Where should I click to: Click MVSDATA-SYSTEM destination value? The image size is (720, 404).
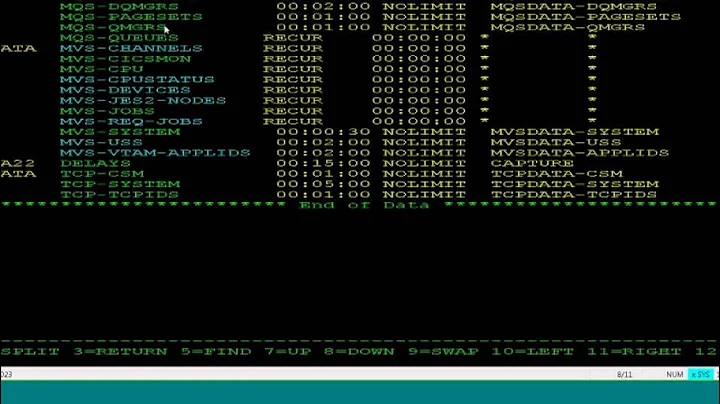[x=574, y=132]
